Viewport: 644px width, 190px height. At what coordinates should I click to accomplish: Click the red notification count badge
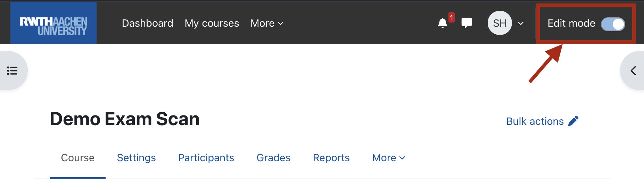(451, 17)
